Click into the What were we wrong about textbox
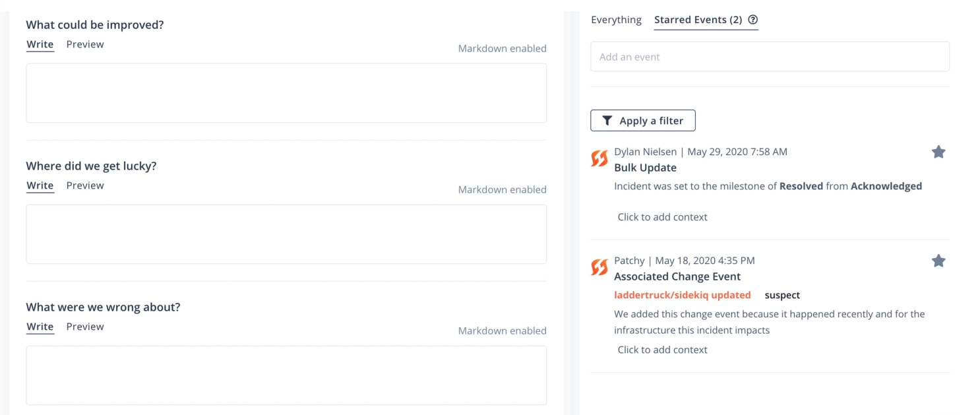The height and width of the screenshot is (415, 980). [x=286, y=375]
